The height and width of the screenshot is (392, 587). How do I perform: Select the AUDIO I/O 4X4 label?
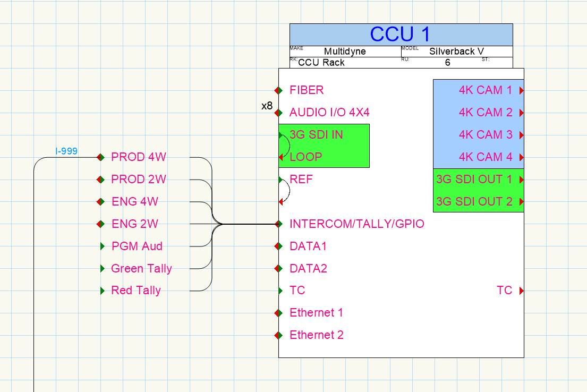coord(329,113)
